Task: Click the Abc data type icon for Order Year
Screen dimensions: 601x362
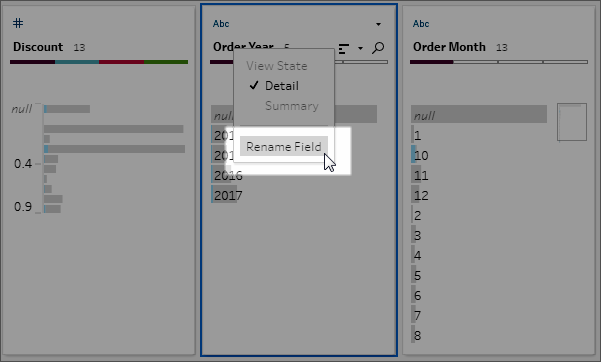Action: pyautogui.click(x=221, y=24)
